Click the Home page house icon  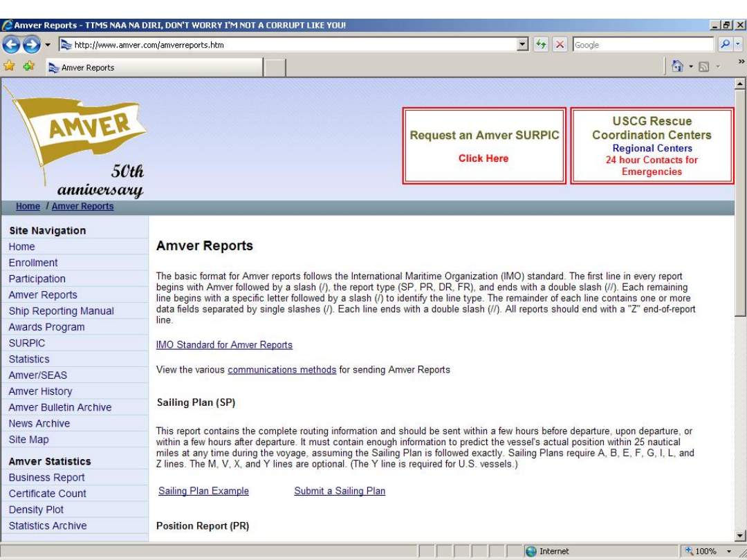(x=678, y=67)
